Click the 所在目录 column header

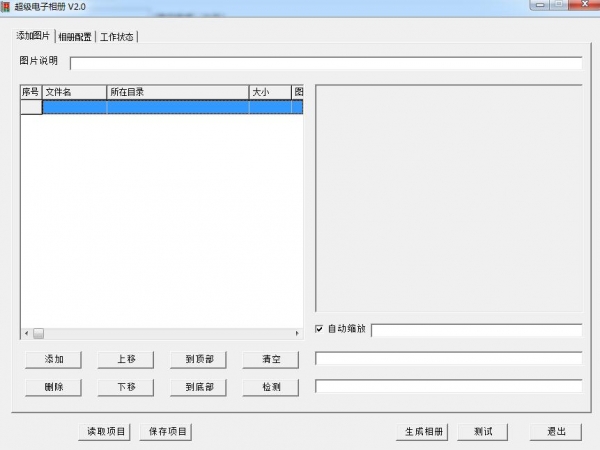(178, 92)
